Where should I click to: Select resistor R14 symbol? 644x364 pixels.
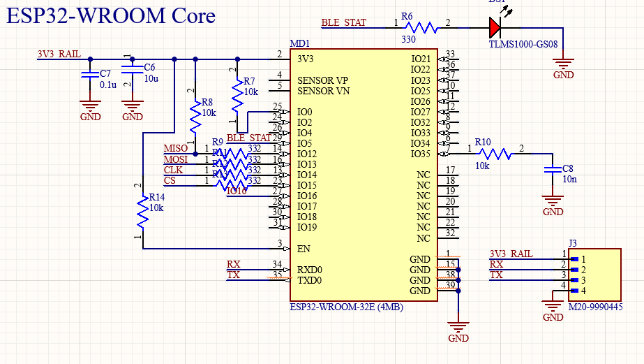click(142, 212)
